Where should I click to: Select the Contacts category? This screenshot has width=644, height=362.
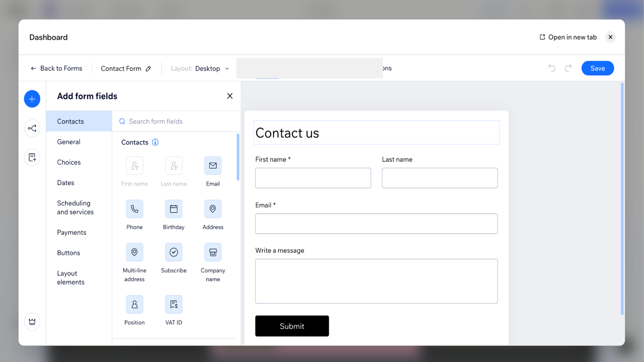(x=79, y=121)
